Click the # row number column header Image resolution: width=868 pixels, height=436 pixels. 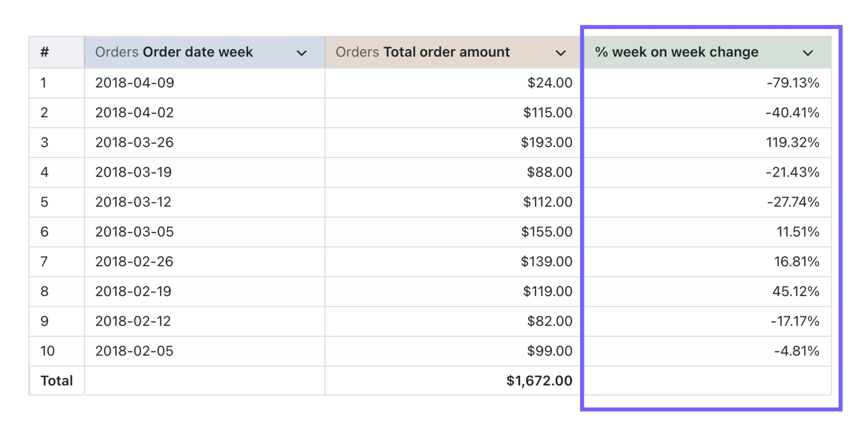pos(45,52)
